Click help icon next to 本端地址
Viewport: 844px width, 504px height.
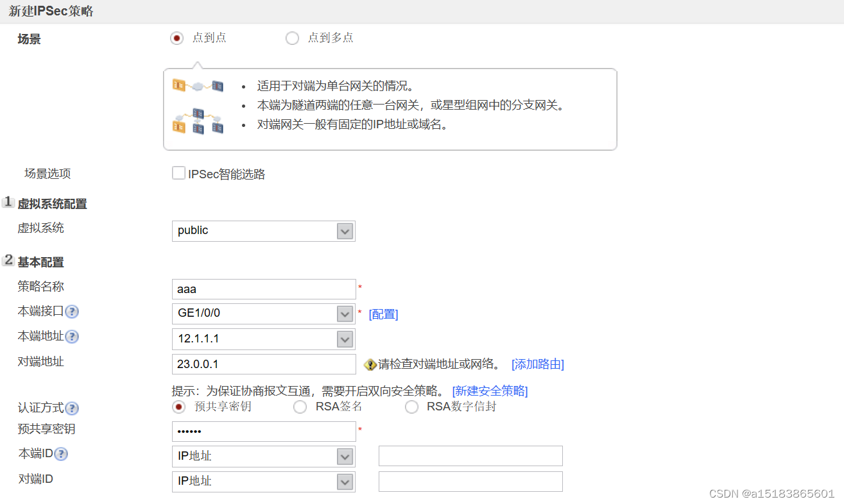[73, 337]
